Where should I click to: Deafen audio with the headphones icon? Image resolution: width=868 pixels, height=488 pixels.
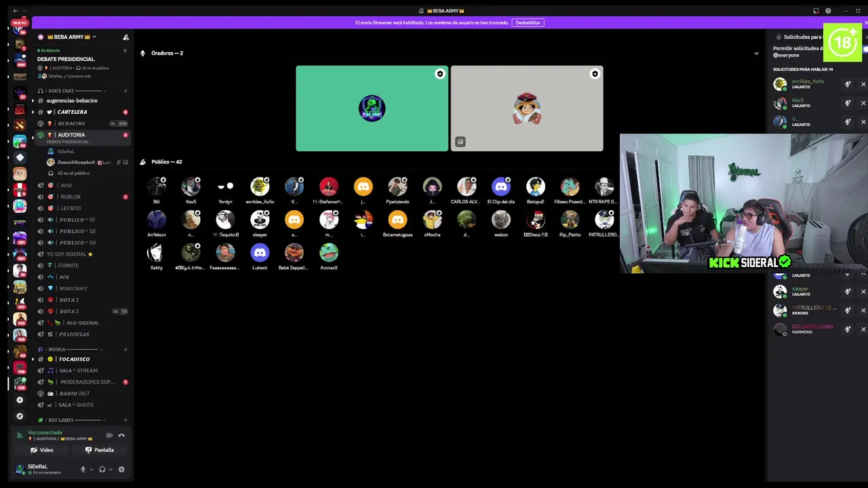[x=102, y=469]
